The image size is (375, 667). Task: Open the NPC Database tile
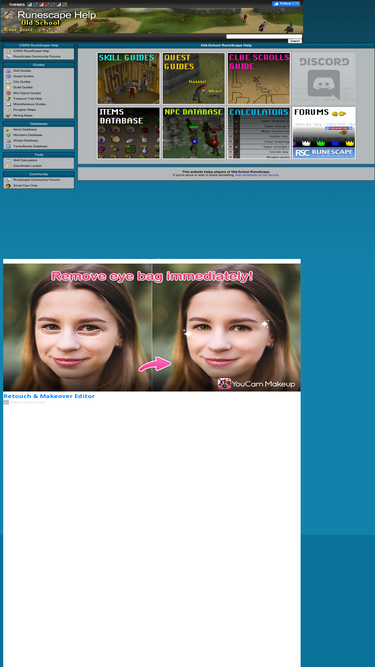194,133
